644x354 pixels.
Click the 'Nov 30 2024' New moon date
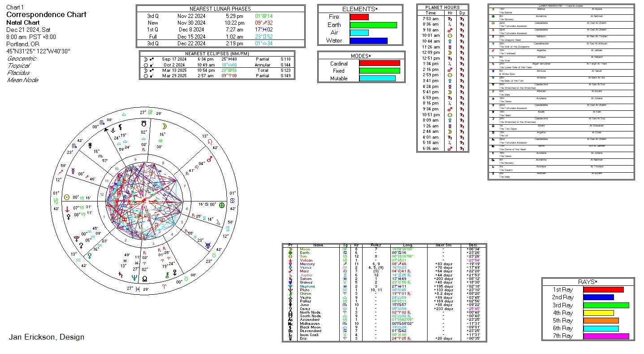(x=191, y=23)
